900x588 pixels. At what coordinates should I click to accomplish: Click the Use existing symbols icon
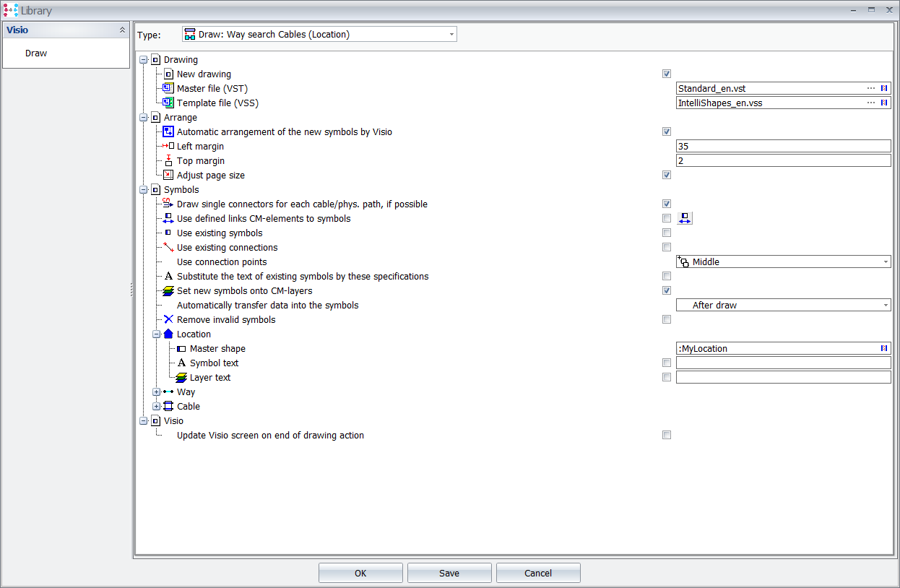pyautogui.click(x=168, y=233)
